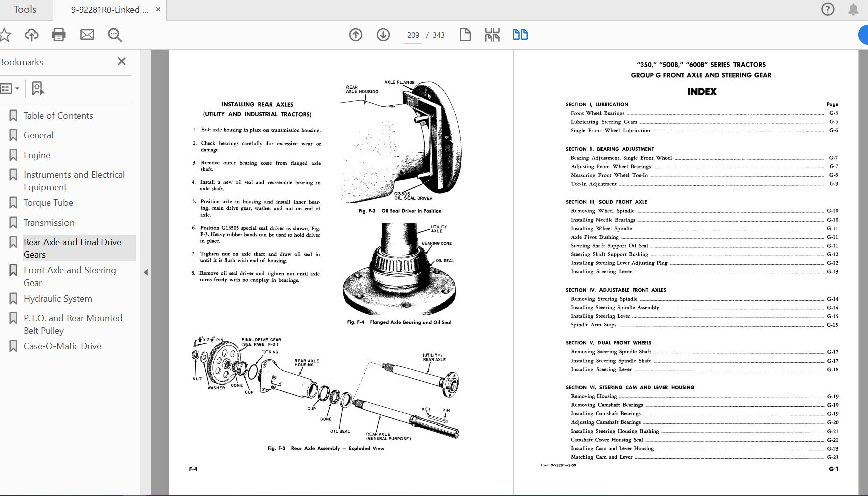Screen dimensions: 868x496
Task: Save the document to cloud storage
Action: point(31,35)
